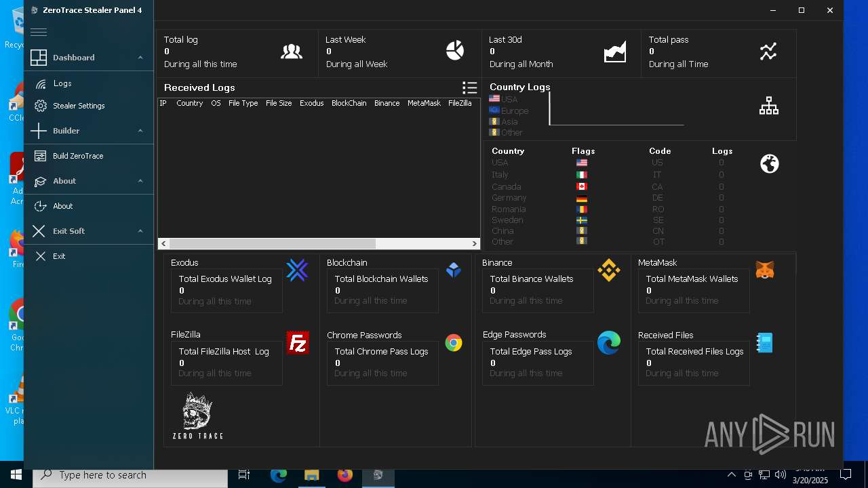Screen dimensions: 868x488
Task: Click the Italy flag in country table
Action: (582, 175)
